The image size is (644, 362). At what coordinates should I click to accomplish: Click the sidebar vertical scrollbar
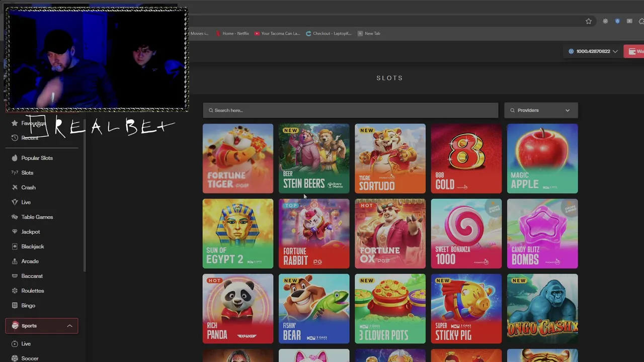click(x=85, y=196)
